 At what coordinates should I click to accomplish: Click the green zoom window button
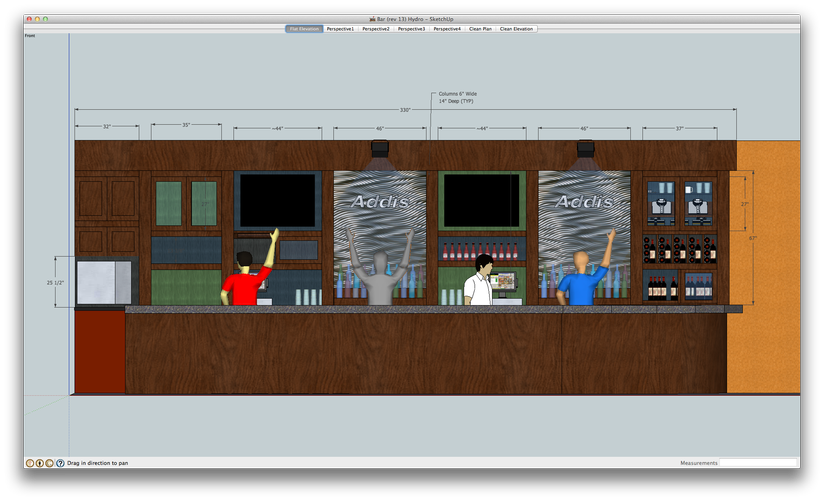45,19
